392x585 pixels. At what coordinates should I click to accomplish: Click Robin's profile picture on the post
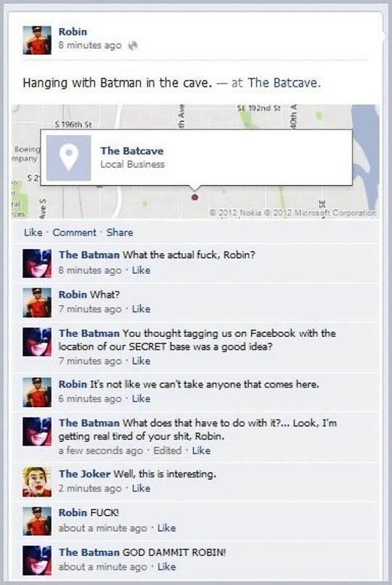coord(37,41)
